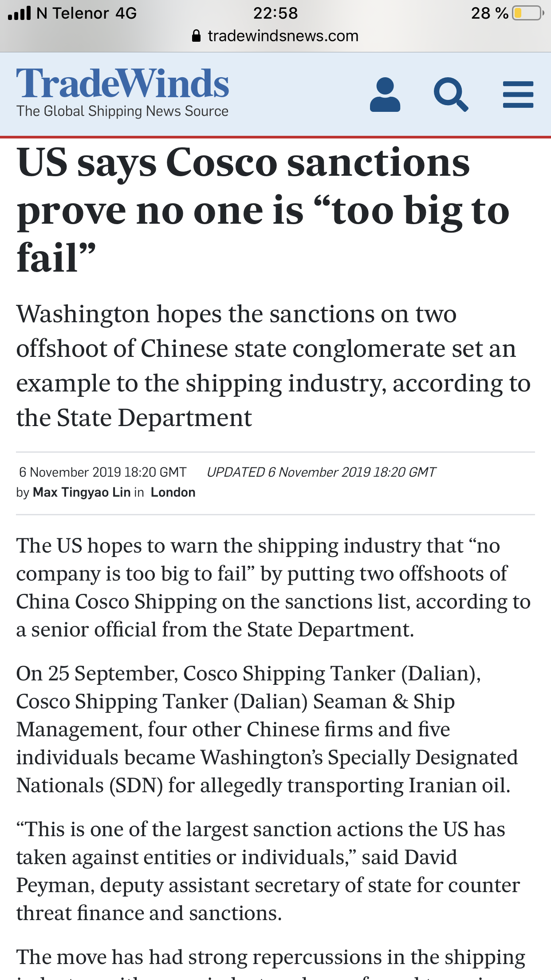Tap the UPDATED timestamp text

[321, 472]
